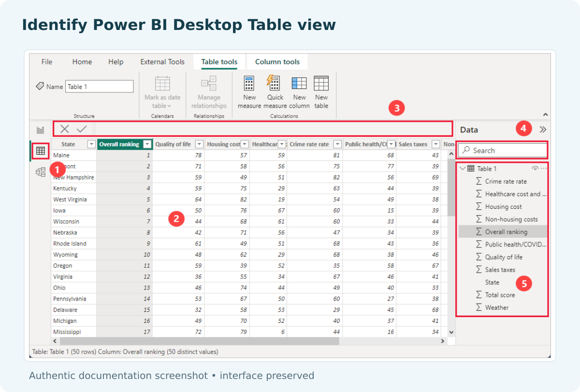
Task: Collapse the ribbon with up chevron
Action: [546, 115]
